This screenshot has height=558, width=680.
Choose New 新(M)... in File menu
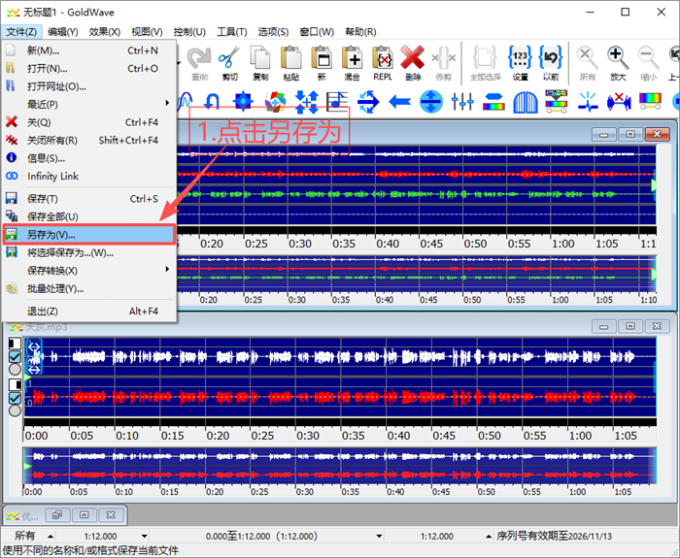(x=89, y=50)
